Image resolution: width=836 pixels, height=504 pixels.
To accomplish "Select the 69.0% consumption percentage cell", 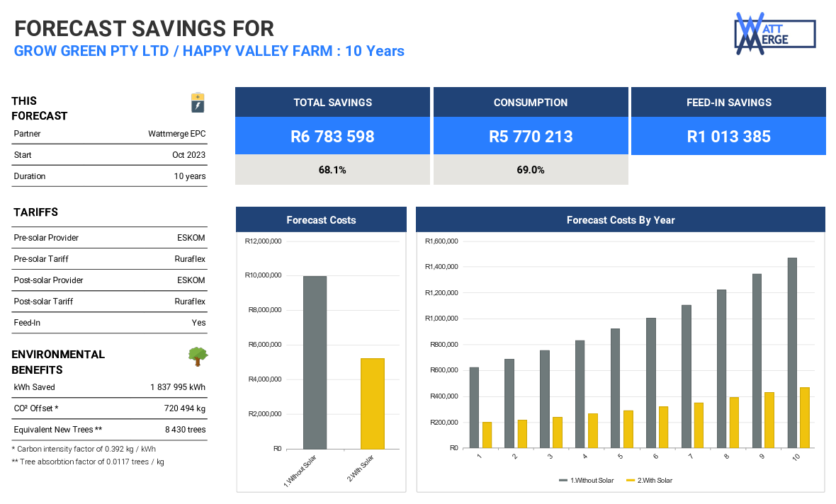I will (x=531, y=170).
